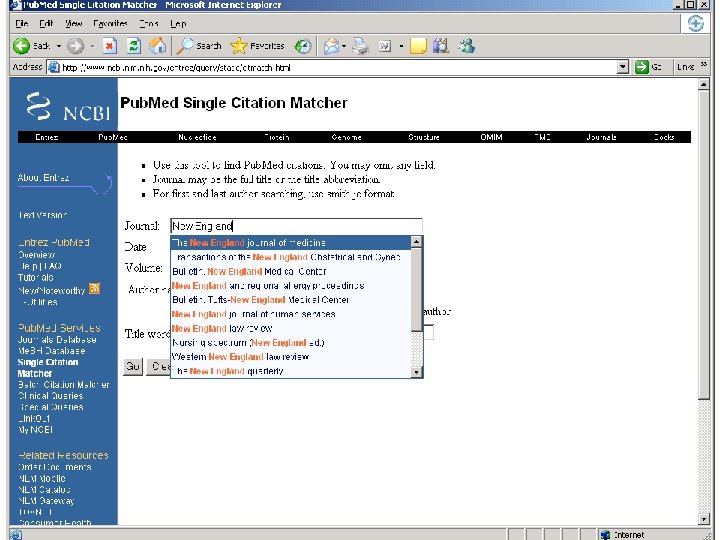Open Favorites star in the toolbar
The image size is (720, 540).
tap(257, 45)
